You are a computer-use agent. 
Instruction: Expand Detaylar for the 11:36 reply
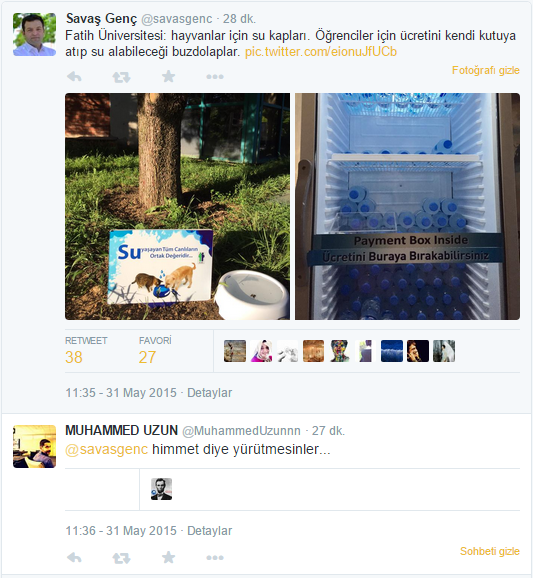[209, 530]
